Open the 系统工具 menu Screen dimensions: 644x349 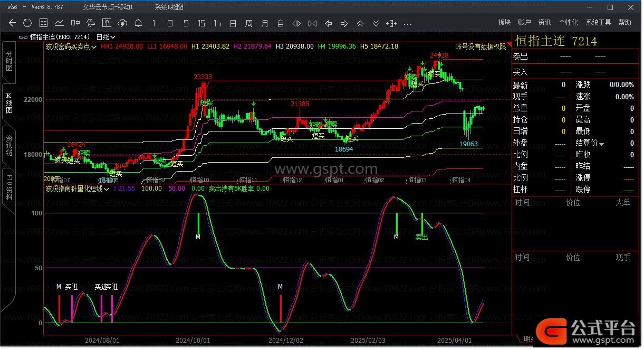click(598, 22)
